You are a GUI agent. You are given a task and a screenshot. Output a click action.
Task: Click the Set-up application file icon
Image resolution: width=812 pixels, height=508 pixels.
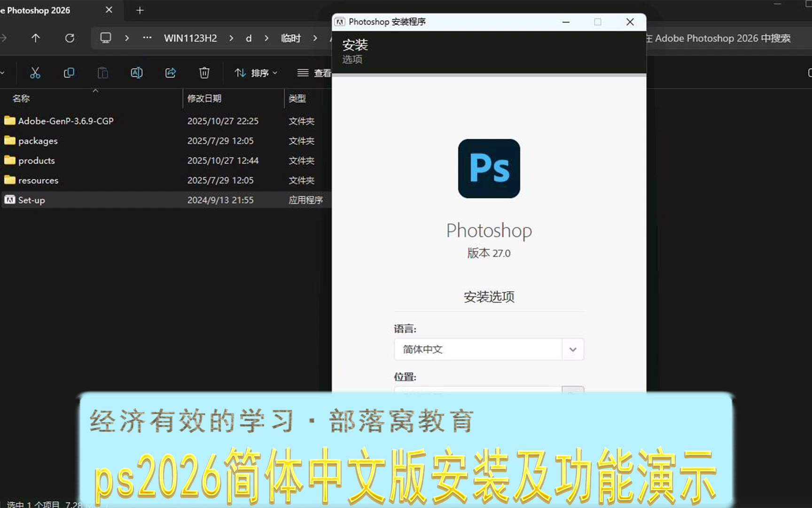click(10, 200)
